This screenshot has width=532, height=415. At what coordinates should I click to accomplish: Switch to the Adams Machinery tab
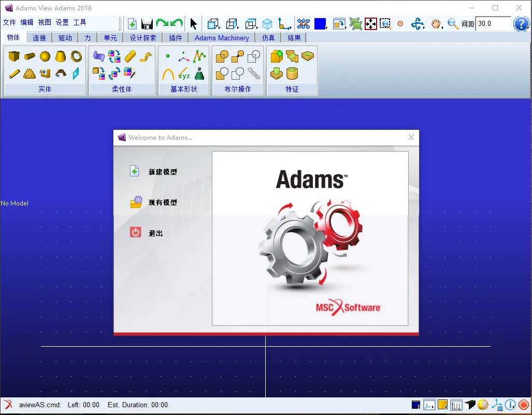point(222,38)
